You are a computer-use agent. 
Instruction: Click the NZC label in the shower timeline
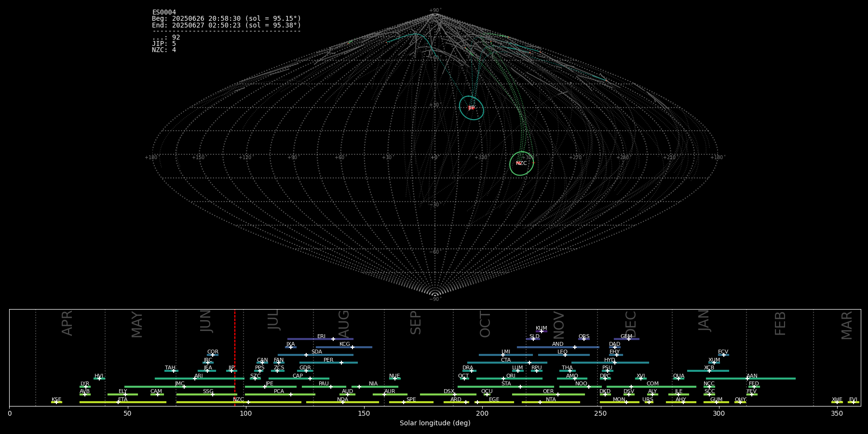238,400
